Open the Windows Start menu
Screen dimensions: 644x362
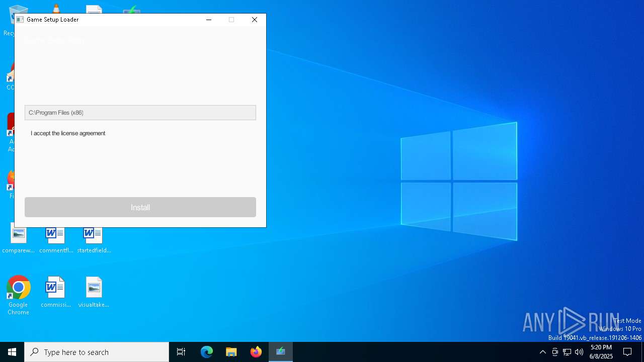(x=12, y=352)
